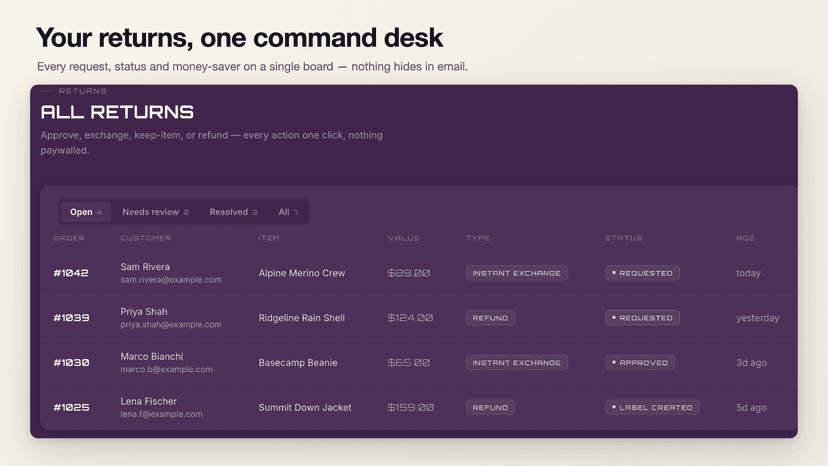Click Instant Exchange badge for Marco Bianchi

pyautogui.click(x=516, y=363)
